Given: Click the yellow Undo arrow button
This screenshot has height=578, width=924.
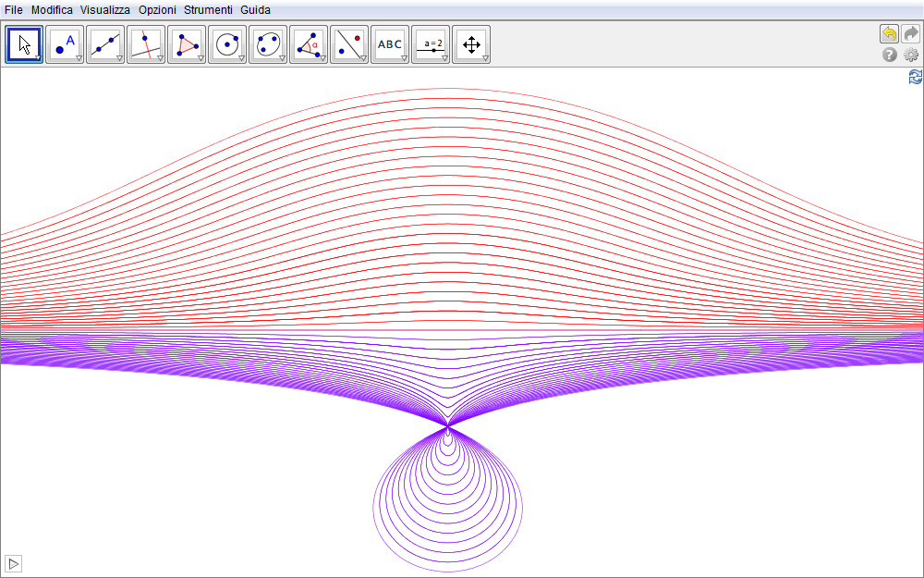Looking at the screenshot, I should (x=889, y=33).
